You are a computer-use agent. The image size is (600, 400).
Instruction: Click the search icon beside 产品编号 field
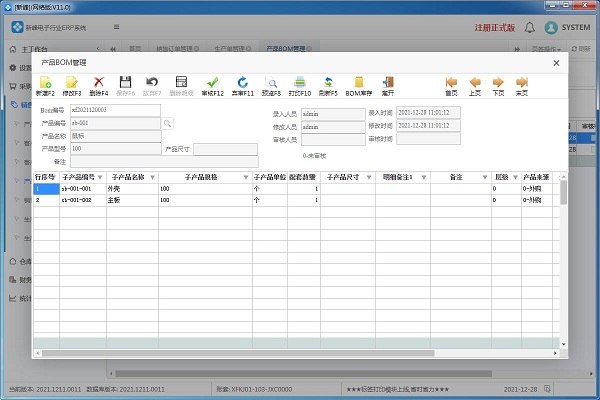168,123
